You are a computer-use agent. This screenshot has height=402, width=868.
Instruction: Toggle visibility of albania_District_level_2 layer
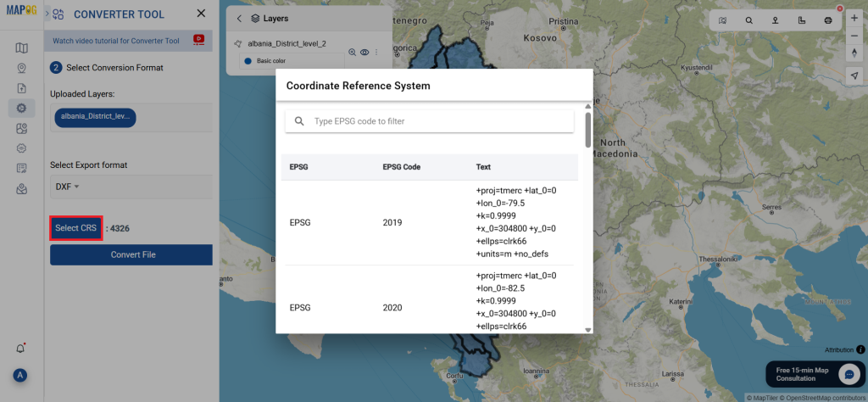364,52
